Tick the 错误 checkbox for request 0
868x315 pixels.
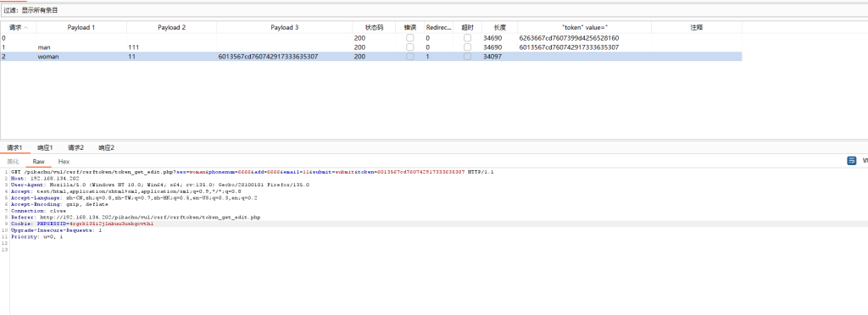(x=409, y=38)
